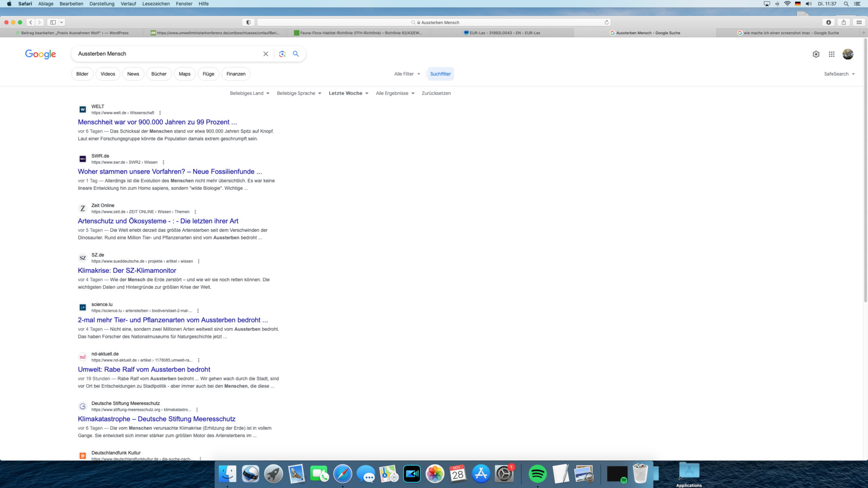Open the Google apps grid
Viewport: 868px width, 488px height.
click(x=832, y=54)
